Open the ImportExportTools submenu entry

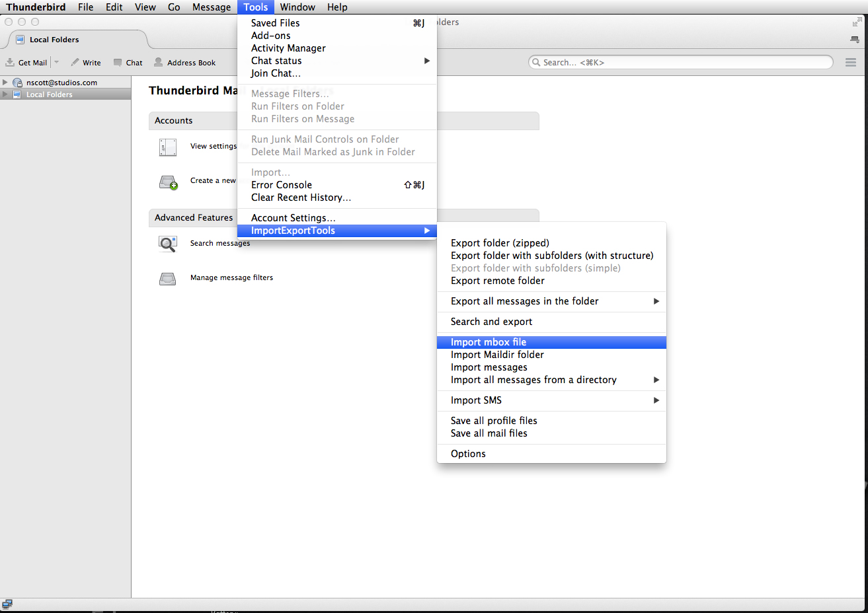click(x=337, y=231)
